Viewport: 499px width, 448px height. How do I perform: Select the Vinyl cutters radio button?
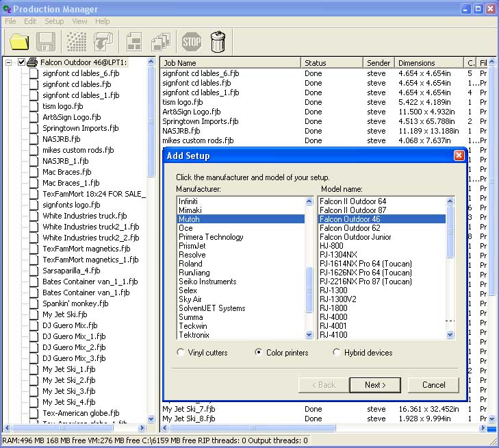click(x=180, y=352)
